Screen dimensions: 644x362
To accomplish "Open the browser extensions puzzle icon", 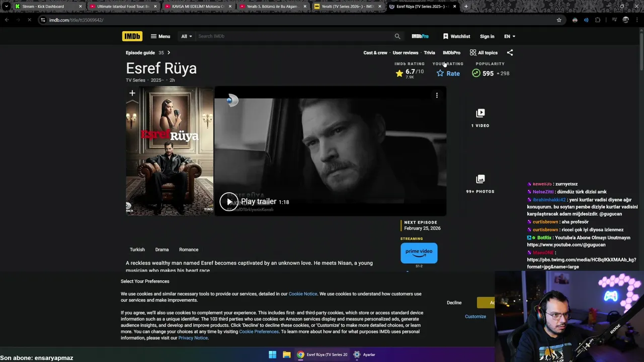I will (x=598, y=20).
